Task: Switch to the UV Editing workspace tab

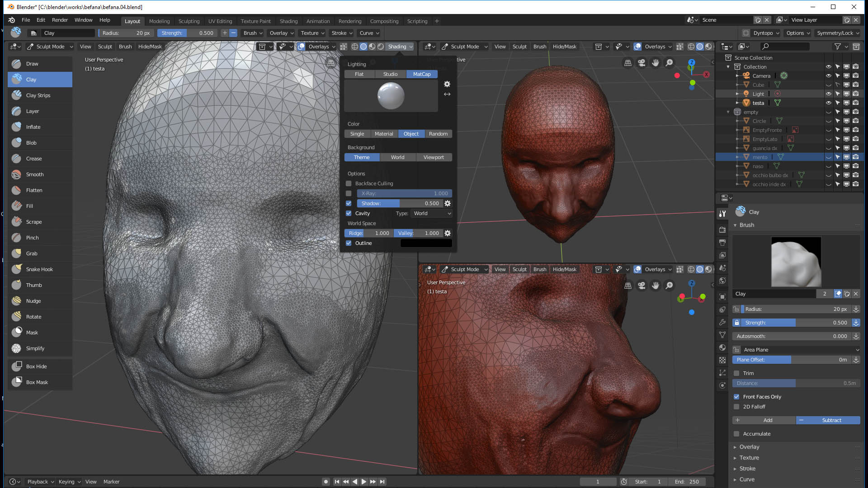Action: 220,21
